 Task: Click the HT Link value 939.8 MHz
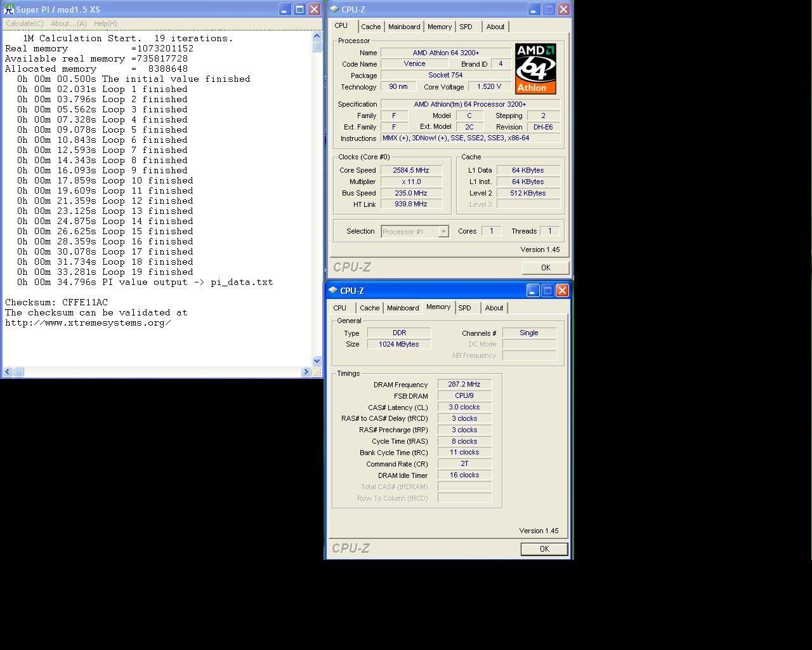click(411, 204)
